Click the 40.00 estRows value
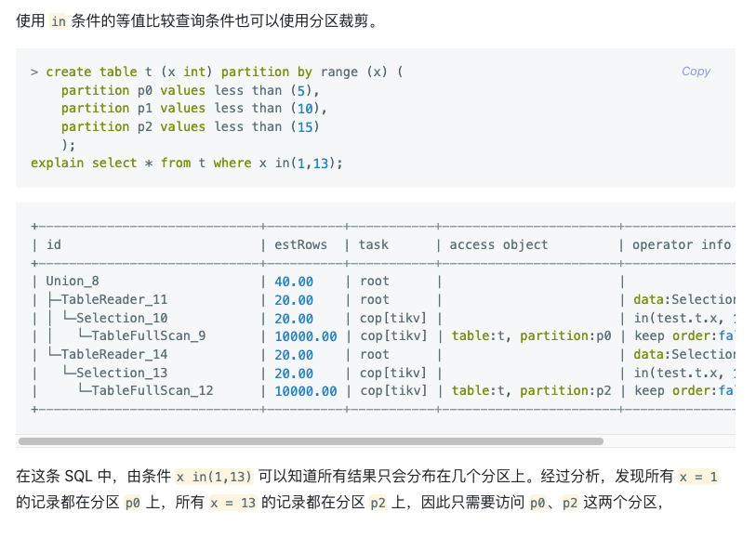756x538 pixels. [294, 281]
